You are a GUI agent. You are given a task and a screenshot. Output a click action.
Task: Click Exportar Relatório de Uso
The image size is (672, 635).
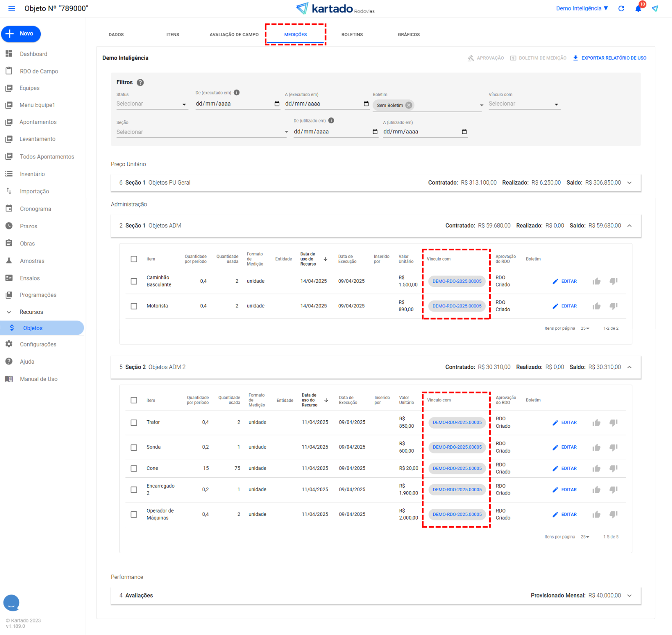[x=609, y=58]
